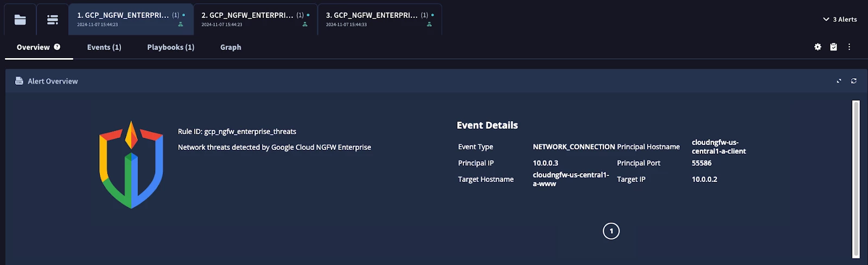Screen dimensions: 868x265
Task: Open the settings gear icon
Action: pos(818,47)
